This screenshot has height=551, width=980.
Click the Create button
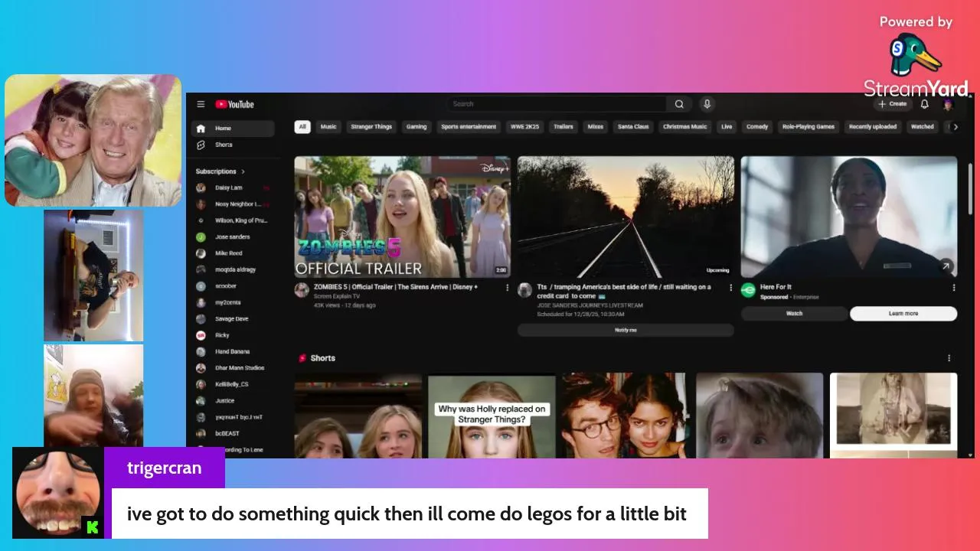pos(893,104)
